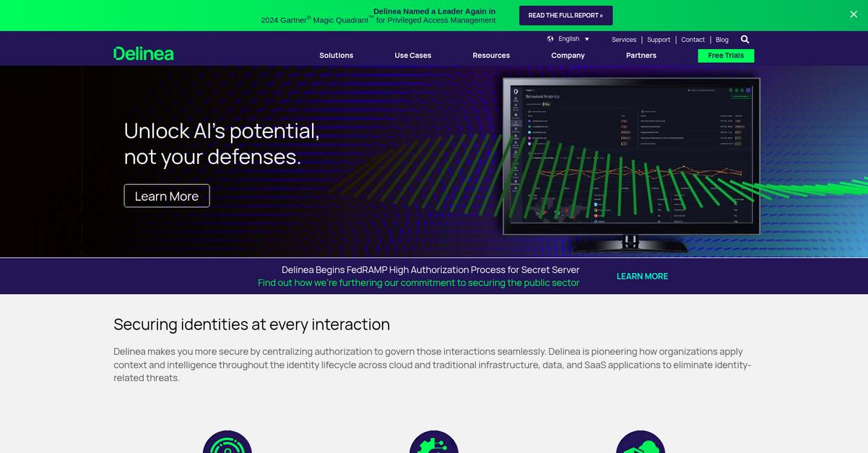Open the Company menu
Screen dimensions: 868x453
coord(568,56)
